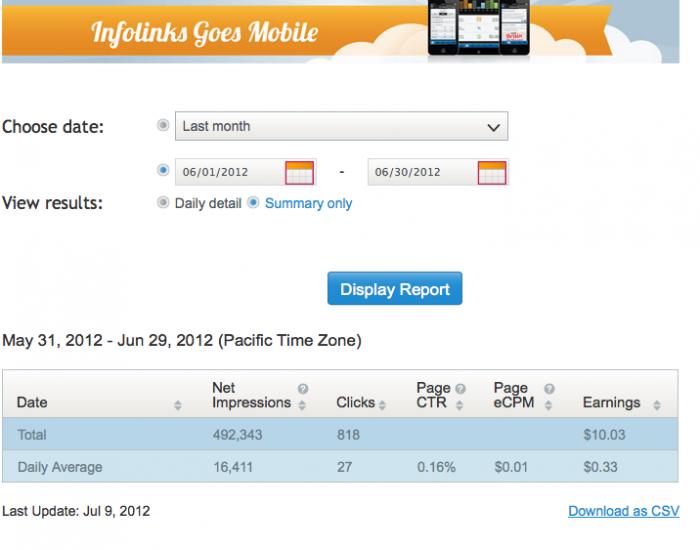Select total earnings value $10.03

[604, 434]
